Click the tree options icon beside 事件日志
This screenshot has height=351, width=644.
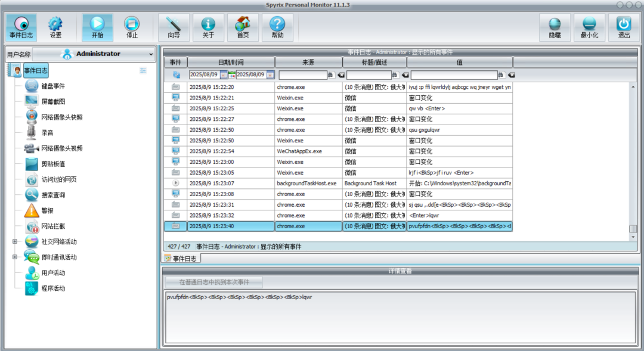143,70
